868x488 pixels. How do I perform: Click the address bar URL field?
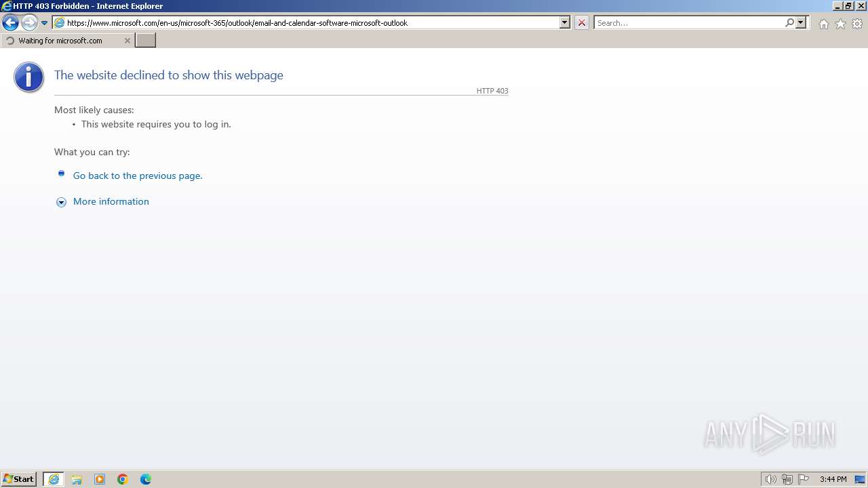(x=312, y=22)
